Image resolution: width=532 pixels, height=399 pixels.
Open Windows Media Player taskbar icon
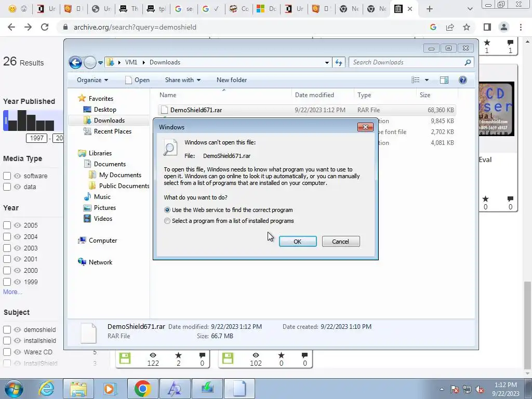point(110,389)
